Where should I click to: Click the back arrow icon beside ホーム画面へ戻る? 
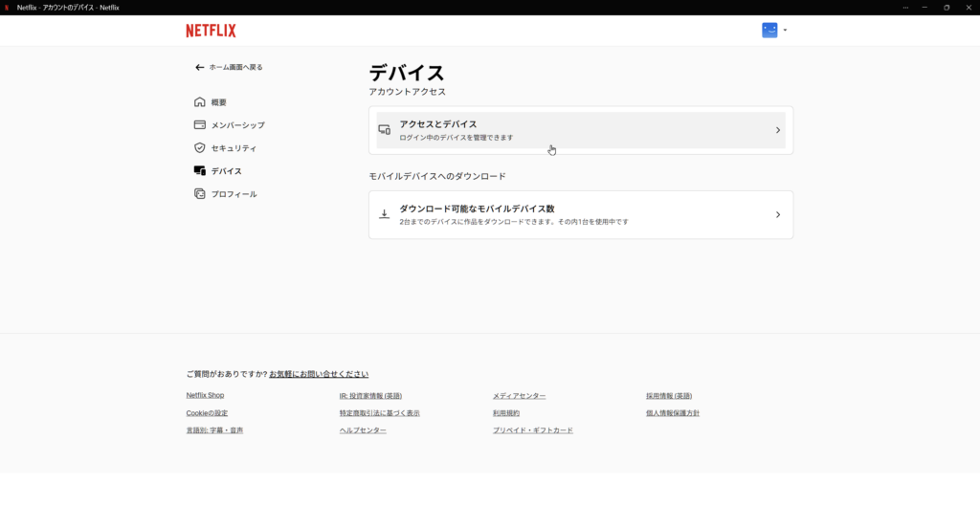point(199,68)
